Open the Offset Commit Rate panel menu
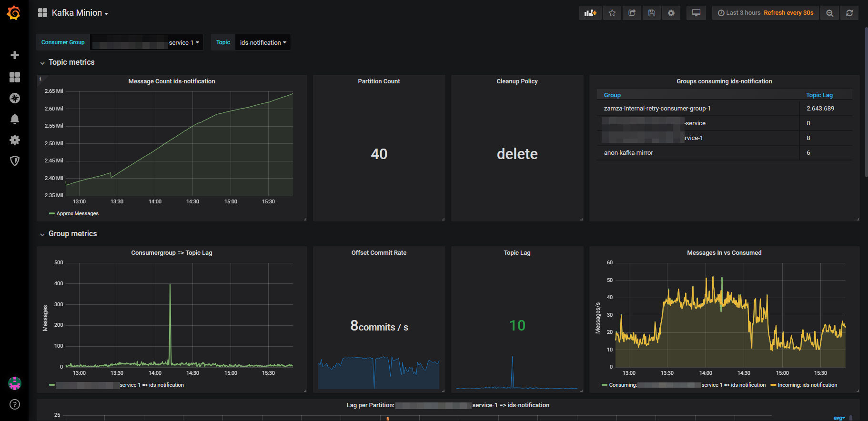 (379, 253)
